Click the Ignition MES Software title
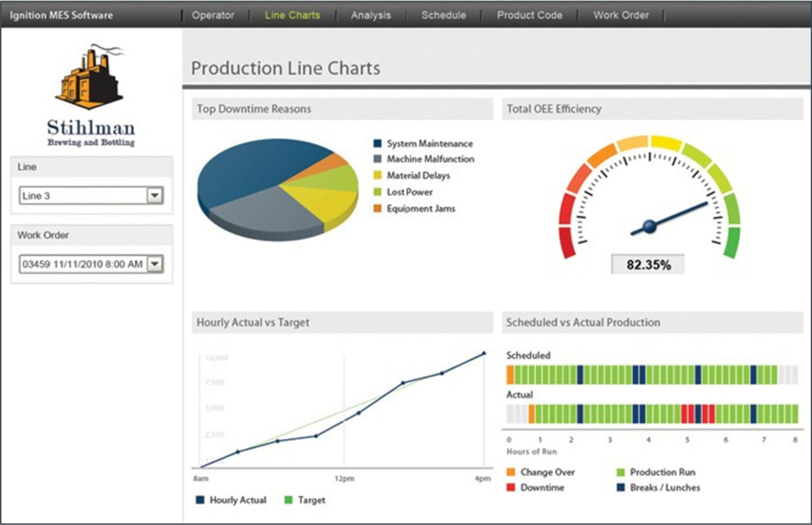812x525 pixels. [61, 15]
